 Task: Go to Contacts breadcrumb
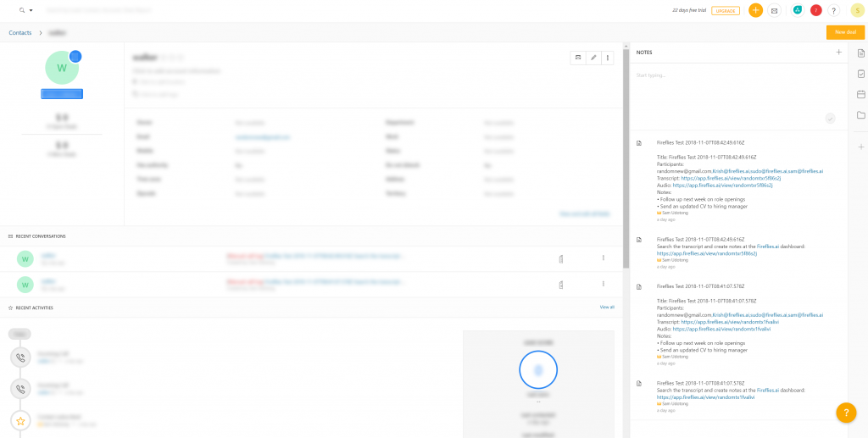point(20,32)
